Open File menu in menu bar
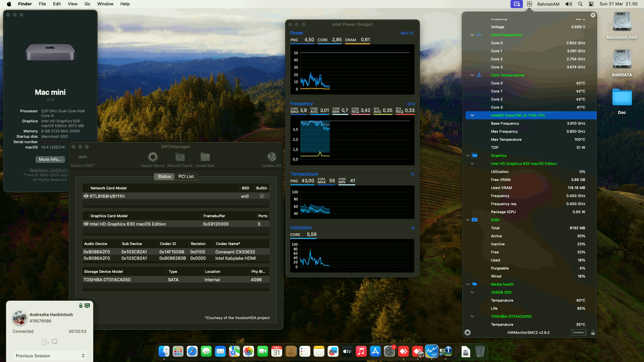This screenshot has width=644, height=362. pos(42,4)
